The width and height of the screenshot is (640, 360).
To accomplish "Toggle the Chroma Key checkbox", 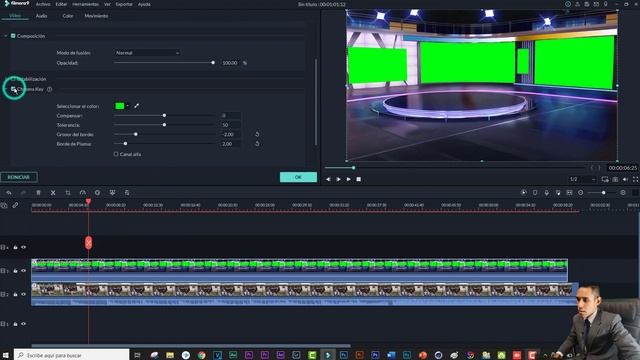I will click(x=13, y=89).
